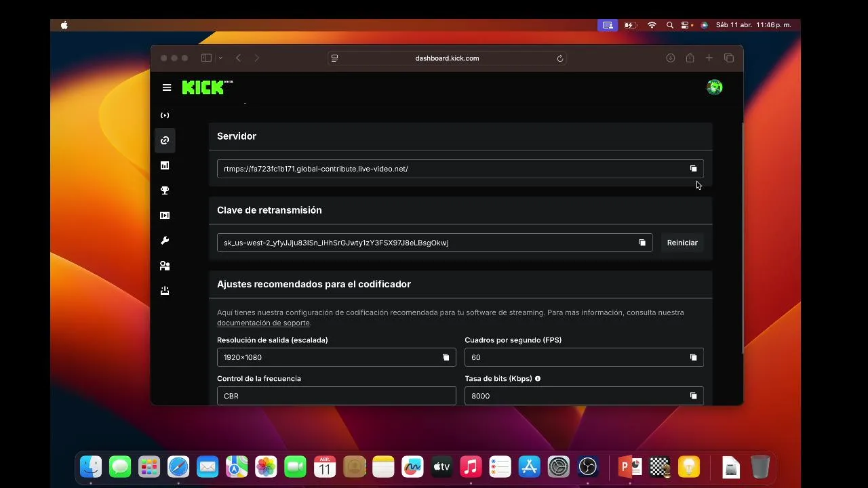Open the trophy achievements sidebar icon
Screen dimensions: 868x488
[x=165, y=190]
